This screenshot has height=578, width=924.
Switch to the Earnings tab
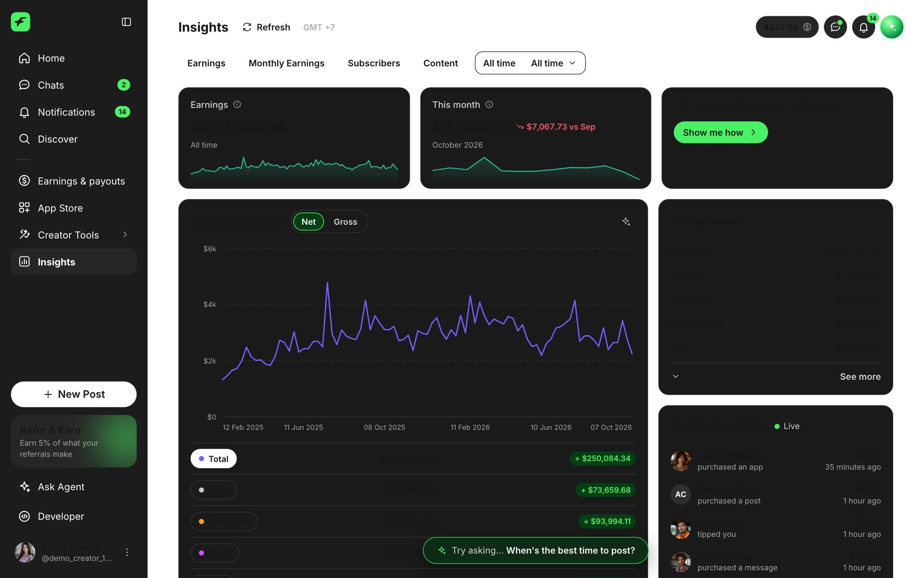coord(206,63)
